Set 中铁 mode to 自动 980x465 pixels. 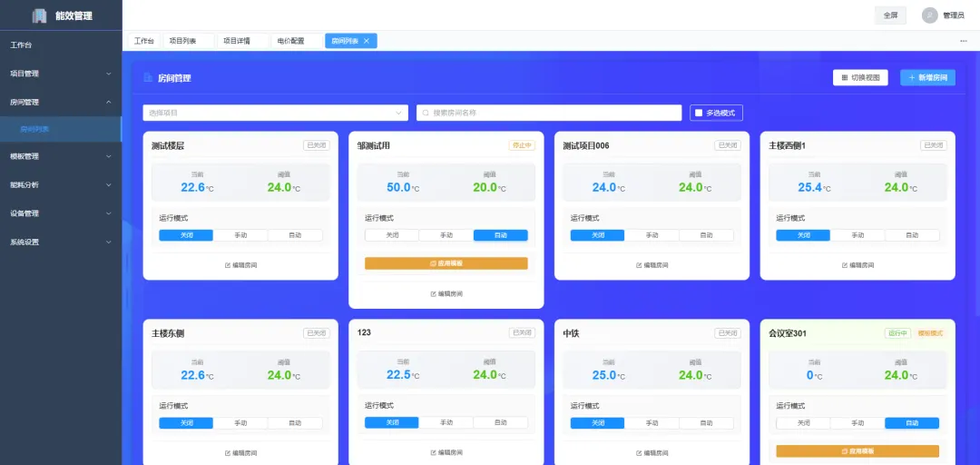click(x=706, y=423)
